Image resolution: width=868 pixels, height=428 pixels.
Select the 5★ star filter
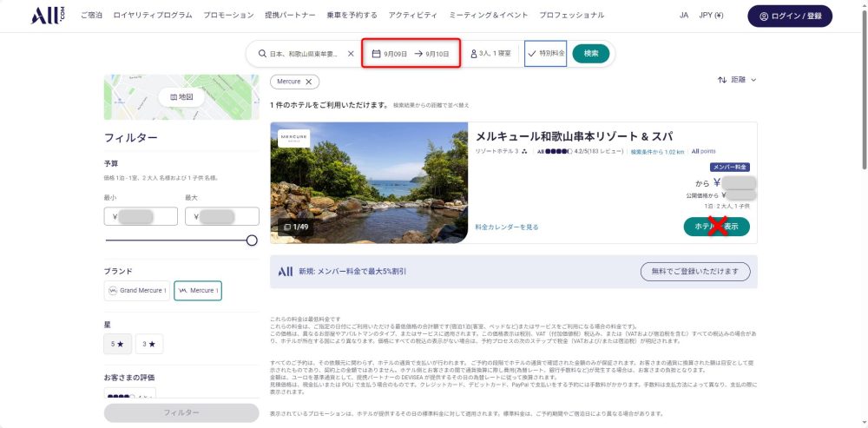(117, 344)
